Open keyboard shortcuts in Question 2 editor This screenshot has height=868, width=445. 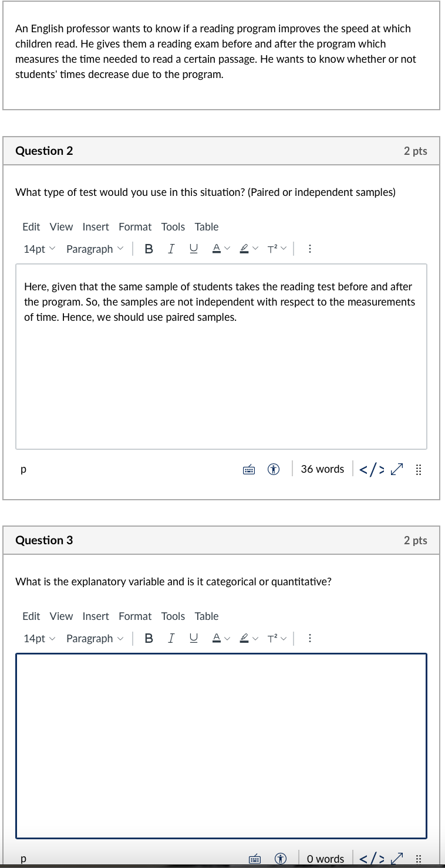(x=249, y=469)
